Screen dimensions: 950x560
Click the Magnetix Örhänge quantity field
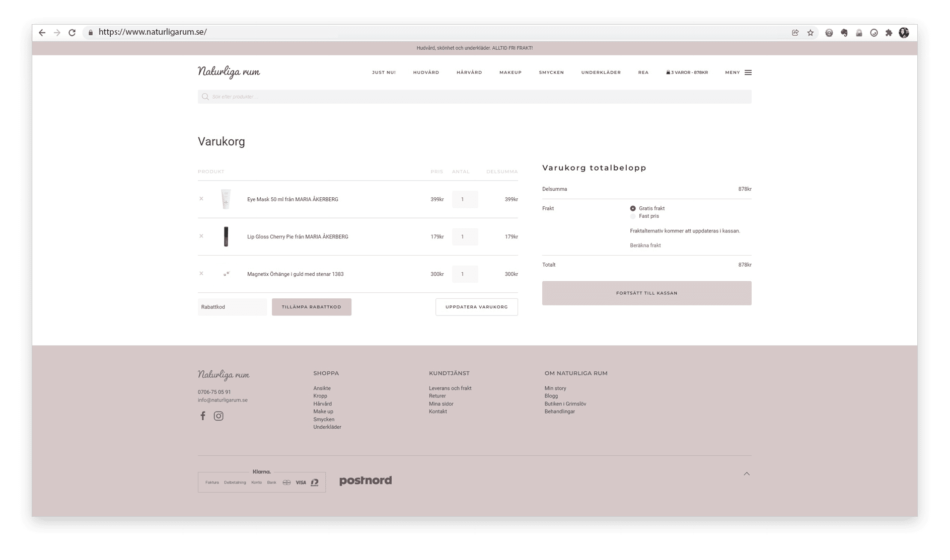point(465,274)
